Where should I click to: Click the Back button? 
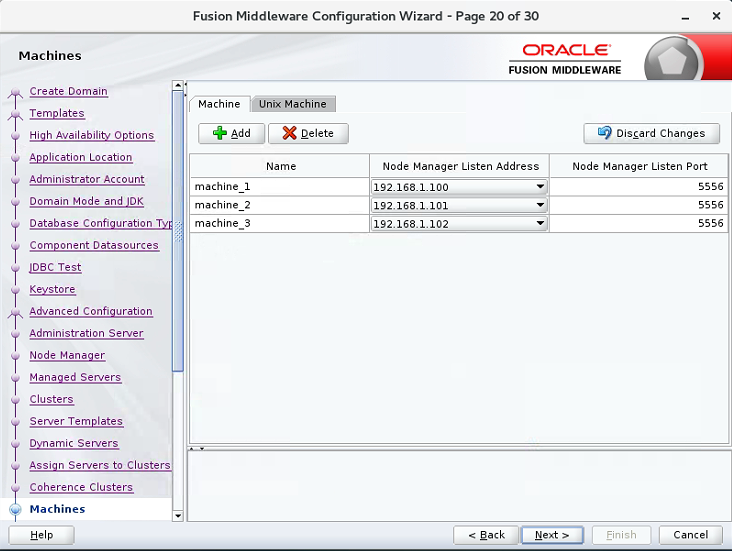[486, 535]
